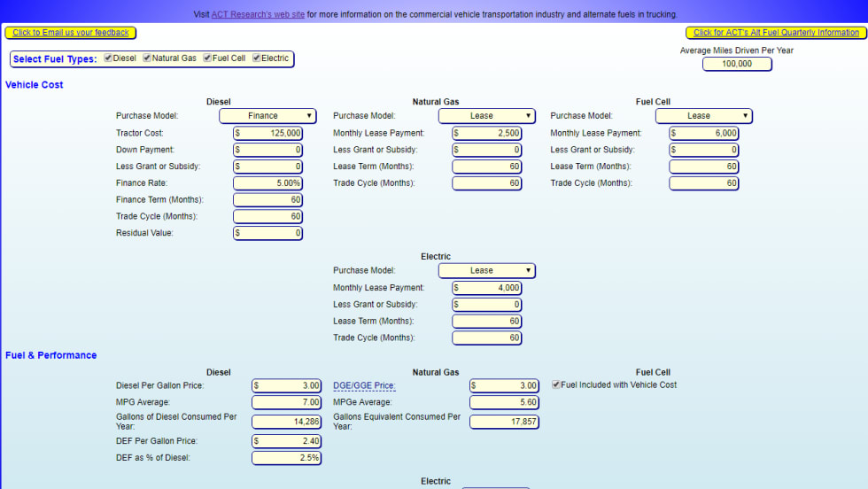Click the Email us your feedback button
Screen dimensions: 868x489
70,33
